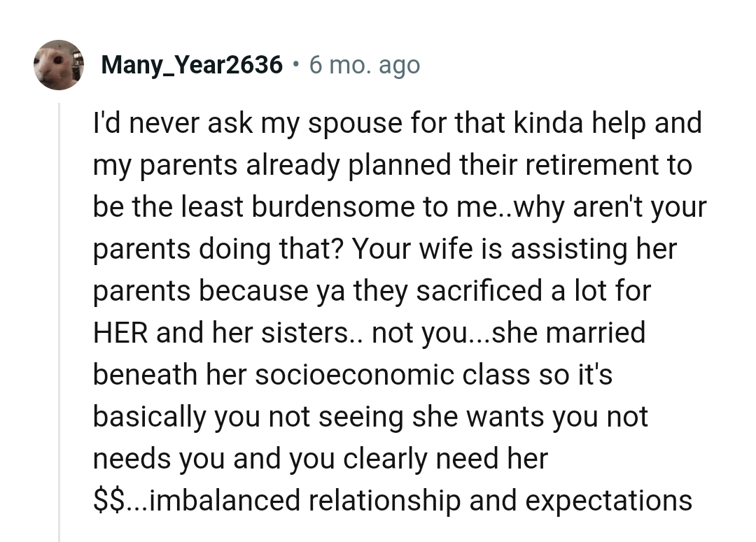This screenshot has height=542, width=756.
Task: Click the dot separator beside the username
Action: click(297, 65)
